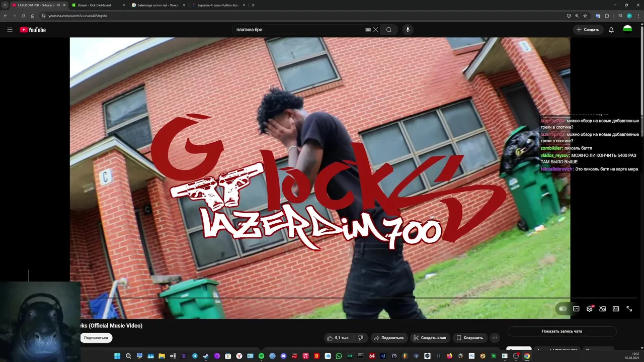Viewport: 644px width, 362px height.
Task: Open the media controls icon in toolbar
Action: click(620, 16)
